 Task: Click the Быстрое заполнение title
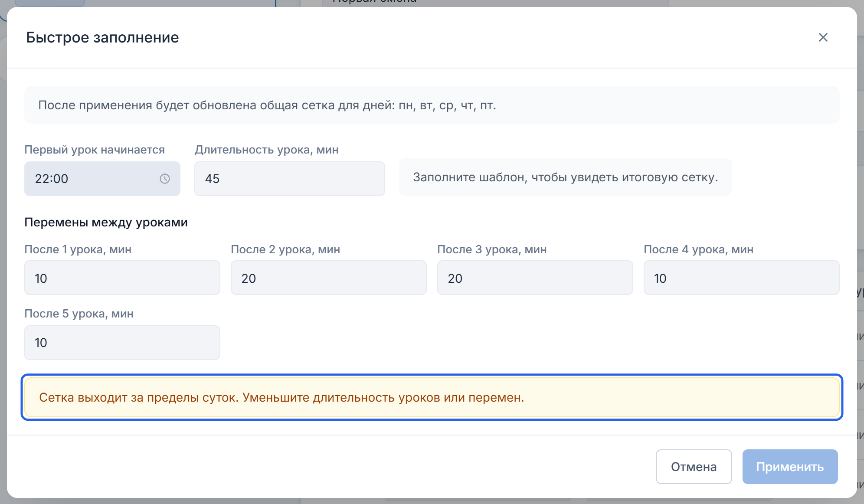click(102, 37)
